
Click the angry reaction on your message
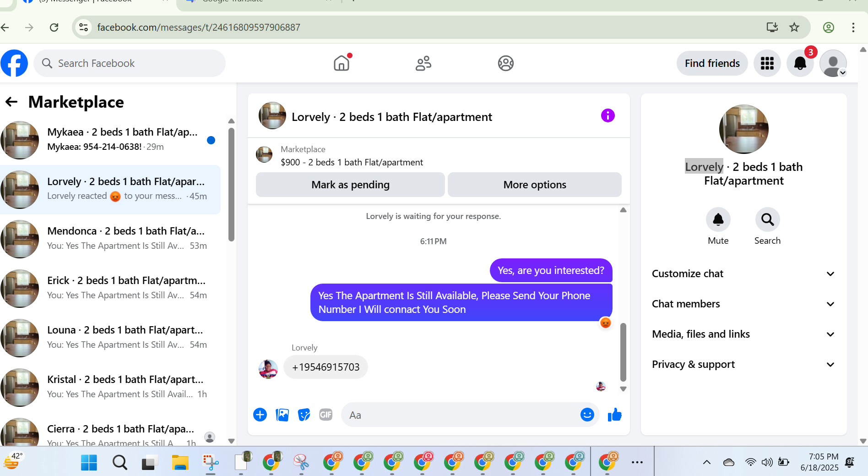(605, 323)
